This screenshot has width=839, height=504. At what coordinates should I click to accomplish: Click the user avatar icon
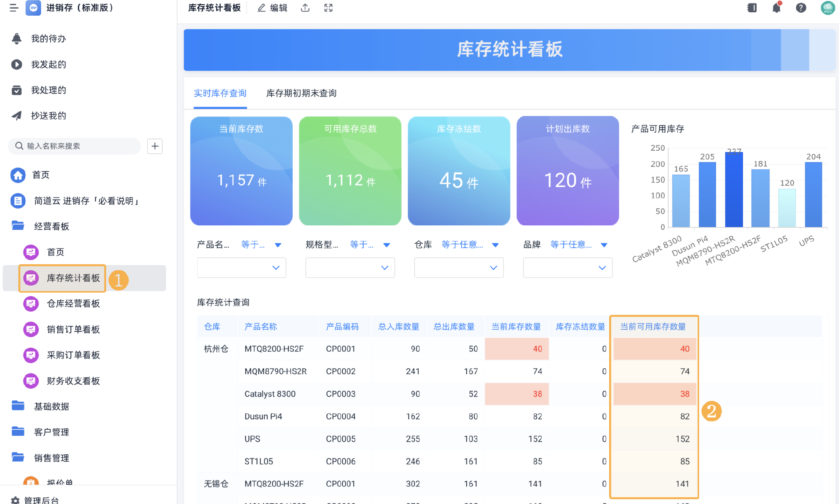tap(827, 8)
